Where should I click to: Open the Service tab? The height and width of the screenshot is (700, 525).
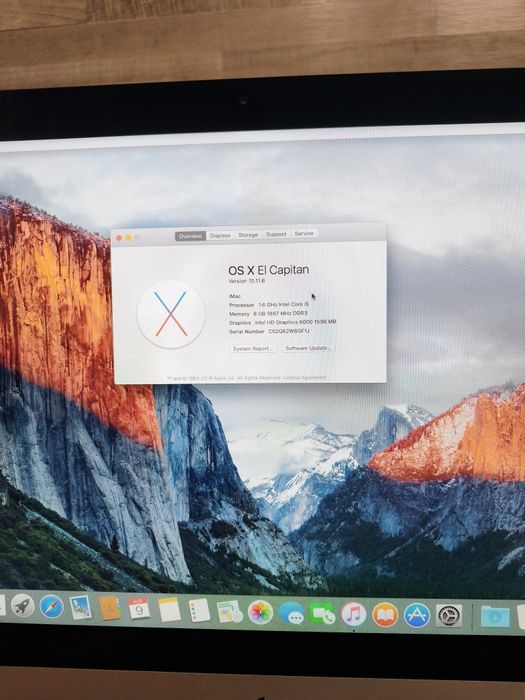tap(304, 233)
